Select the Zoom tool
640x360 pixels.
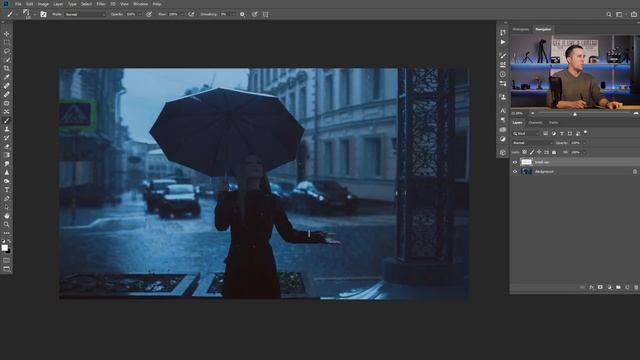click(7, 224)
